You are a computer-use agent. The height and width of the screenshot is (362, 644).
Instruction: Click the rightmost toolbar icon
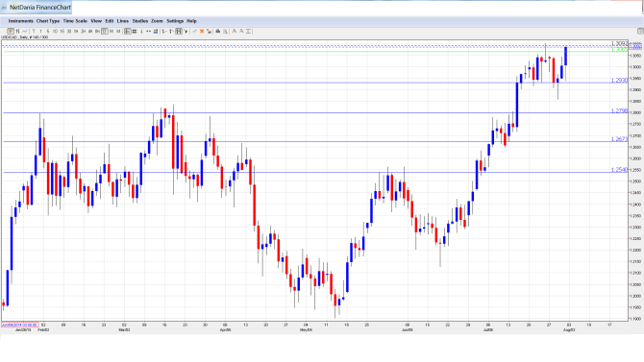coord(248,31)
